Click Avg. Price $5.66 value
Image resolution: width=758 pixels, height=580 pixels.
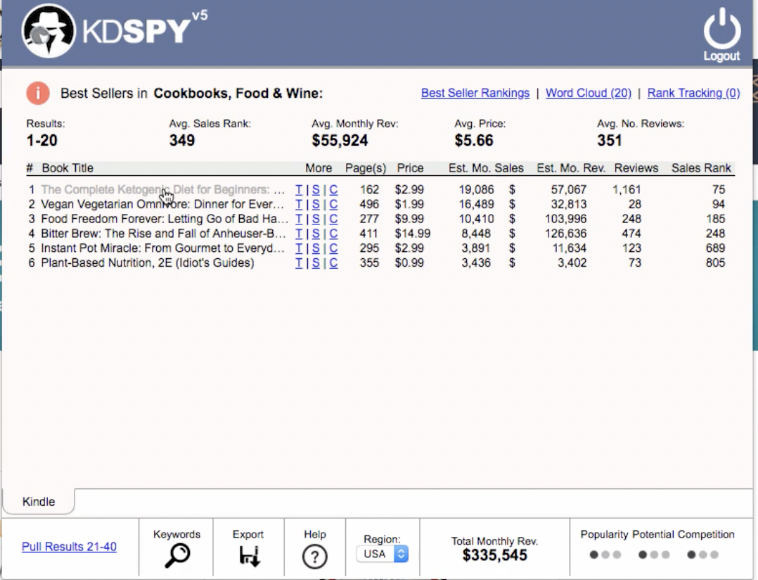(474, 140)
